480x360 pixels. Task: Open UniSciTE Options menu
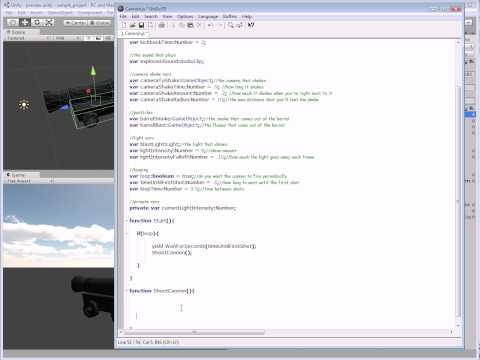tap(185, 16)
